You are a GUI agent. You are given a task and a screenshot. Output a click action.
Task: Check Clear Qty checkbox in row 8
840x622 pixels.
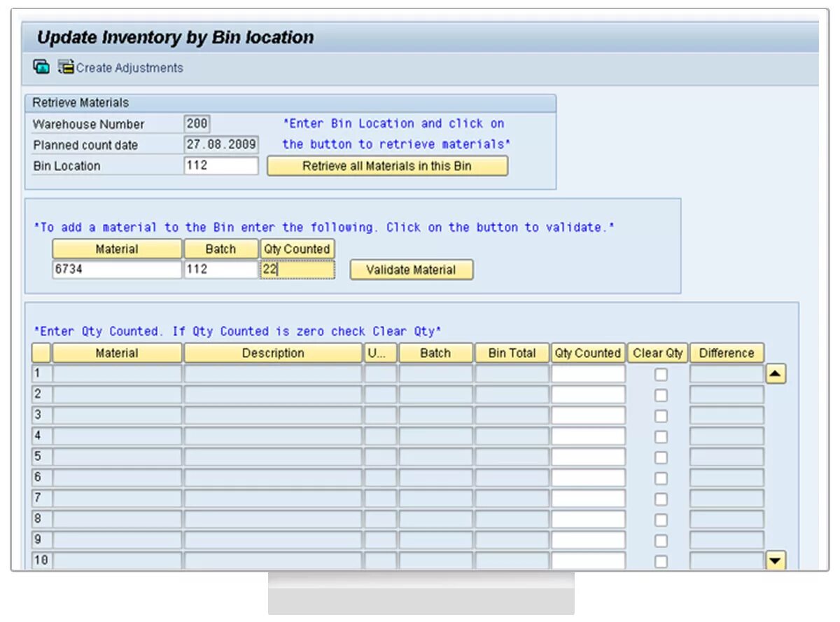click(661, 520)
